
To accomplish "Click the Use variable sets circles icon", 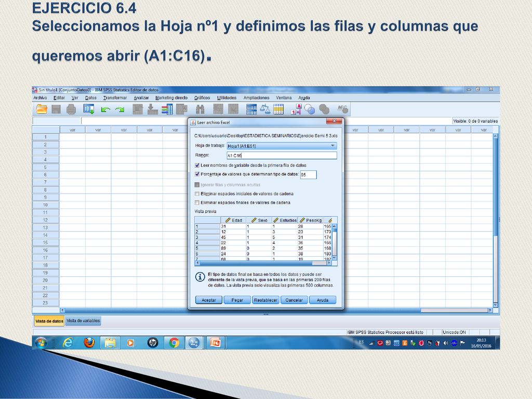I will (310, 109).
